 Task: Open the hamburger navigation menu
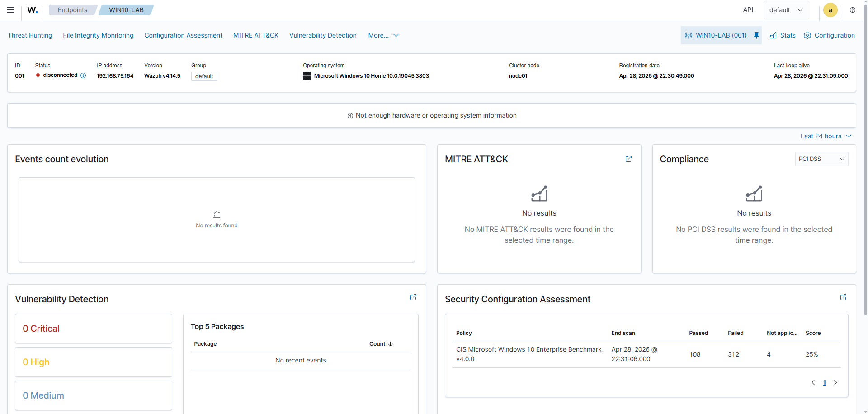[11, 10]
